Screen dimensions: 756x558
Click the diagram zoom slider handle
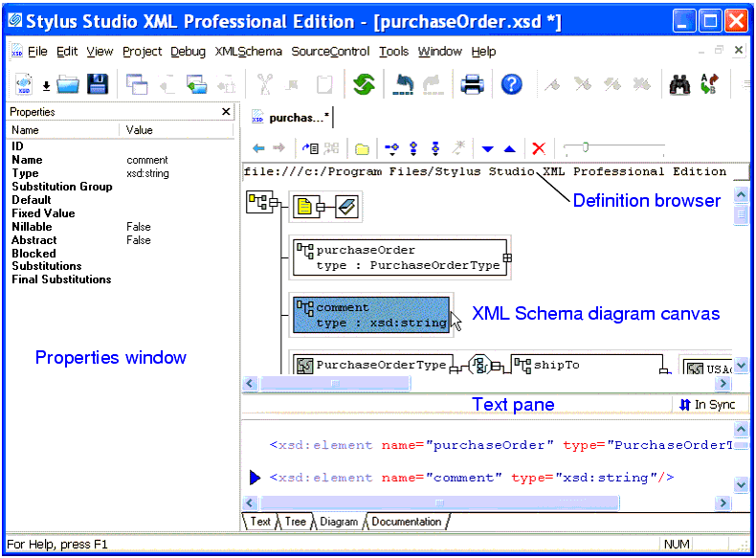[584, 147]
